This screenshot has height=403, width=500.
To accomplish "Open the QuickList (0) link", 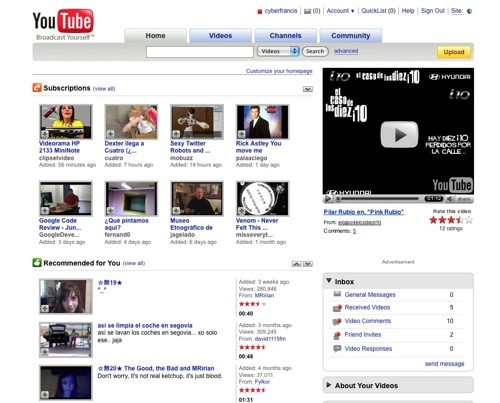I will pos(378,11).
